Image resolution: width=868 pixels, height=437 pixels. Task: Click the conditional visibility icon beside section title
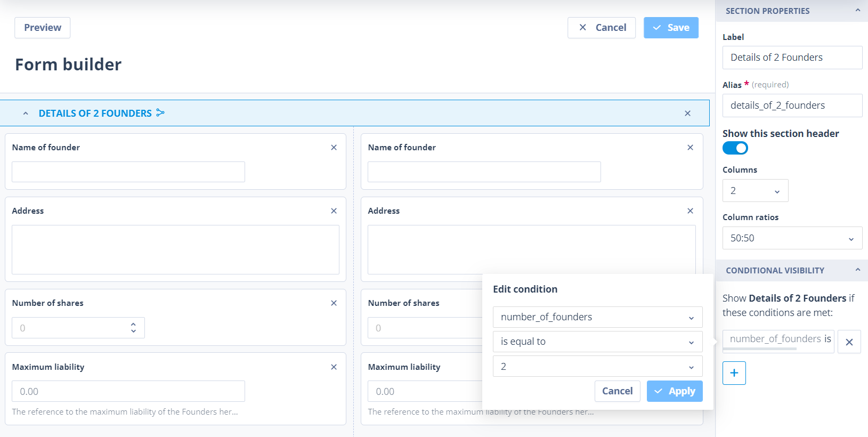[x=160, y=113]
